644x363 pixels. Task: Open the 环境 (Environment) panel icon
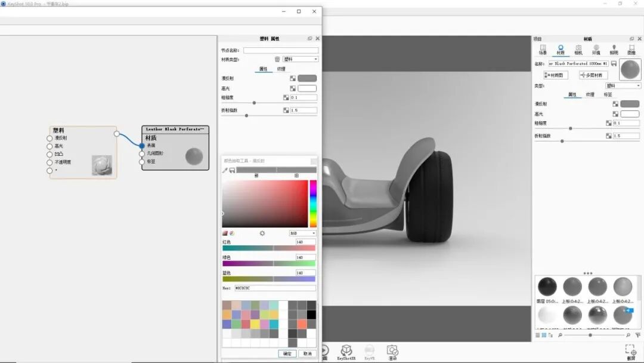pos(596,48)
